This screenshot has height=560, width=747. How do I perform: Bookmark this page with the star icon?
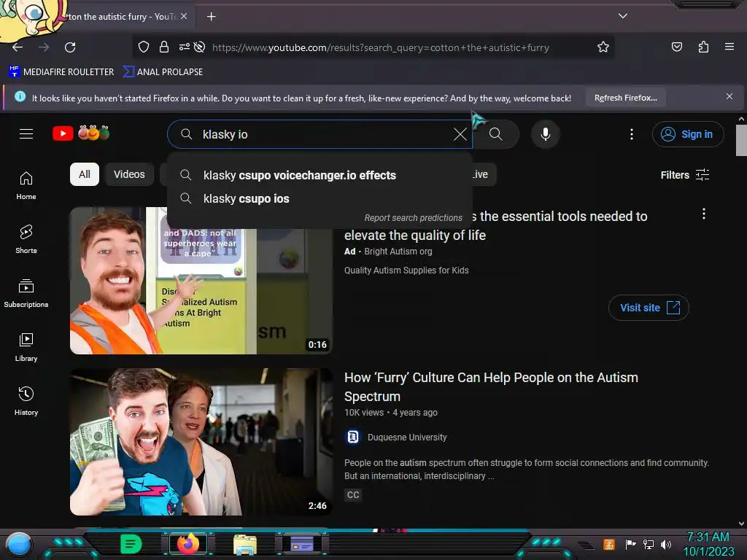point(603,47)
